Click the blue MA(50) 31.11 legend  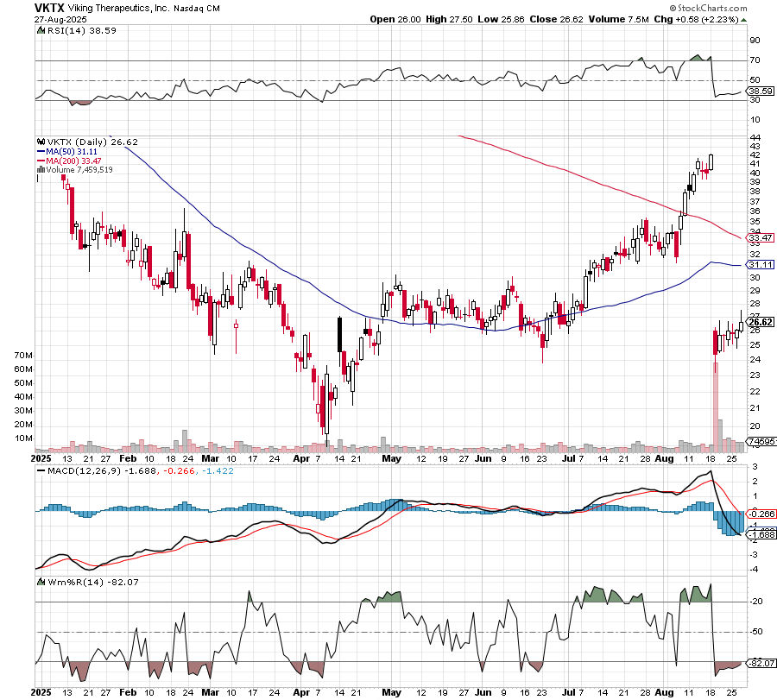[x=67, y=152]
